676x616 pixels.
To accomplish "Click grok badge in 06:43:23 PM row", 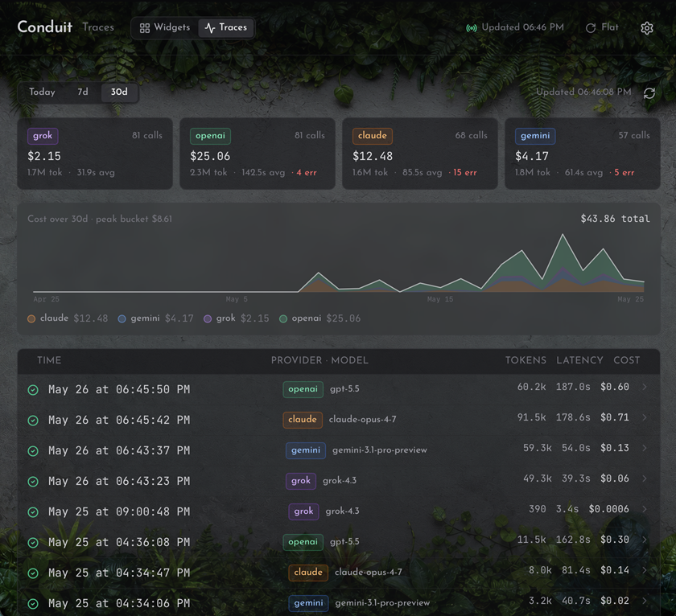I will (x=301, y=481).
